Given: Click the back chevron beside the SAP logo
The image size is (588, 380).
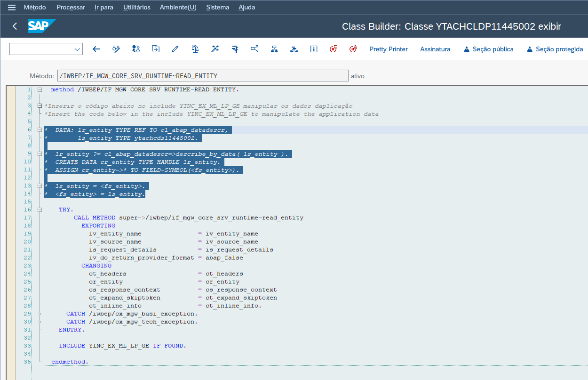Looking at the screenshot, I should point(15,26).
